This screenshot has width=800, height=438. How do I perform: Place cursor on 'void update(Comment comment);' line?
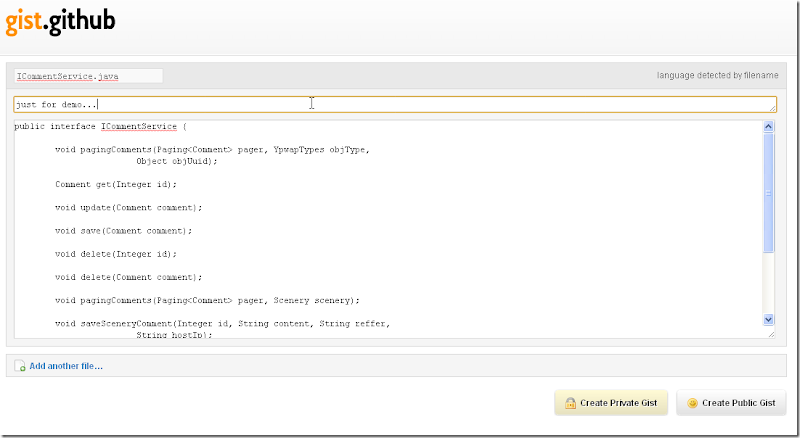coord(128,207)
